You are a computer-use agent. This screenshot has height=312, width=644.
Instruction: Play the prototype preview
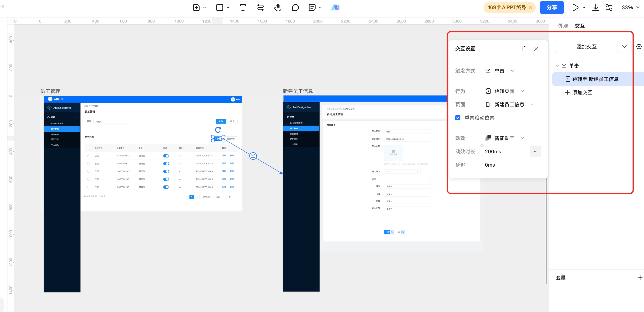point(575,7)
